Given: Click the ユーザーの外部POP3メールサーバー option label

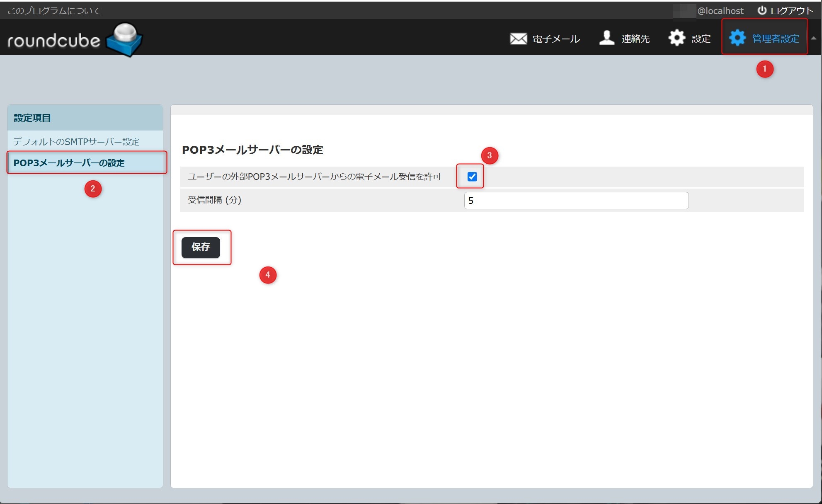Looking at the screenshot, I should pos(314,177).
